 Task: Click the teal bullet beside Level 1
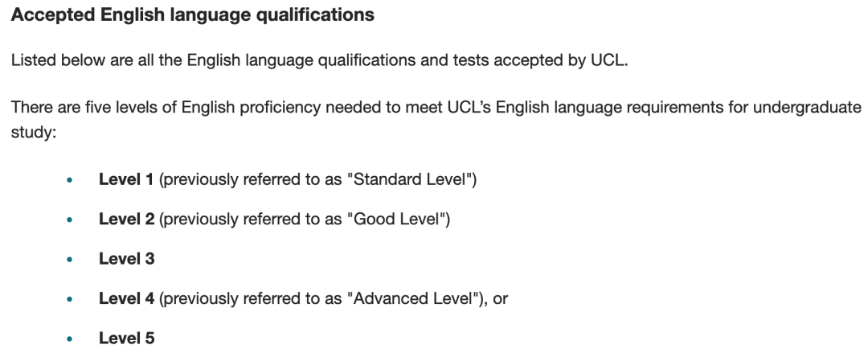click(x=69, y=179)
